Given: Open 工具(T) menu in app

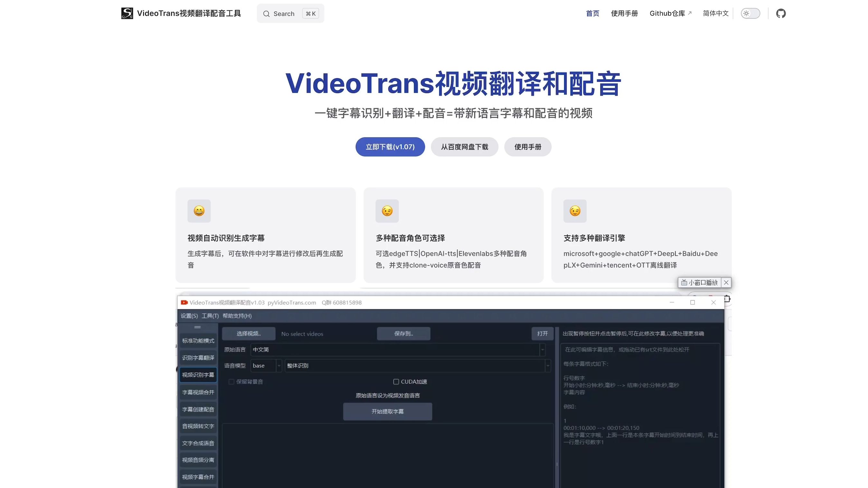Looking at the screenshot, I should point(210,316).
